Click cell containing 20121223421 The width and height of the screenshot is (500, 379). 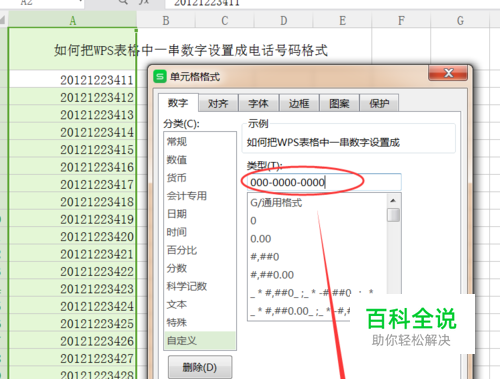73,254
